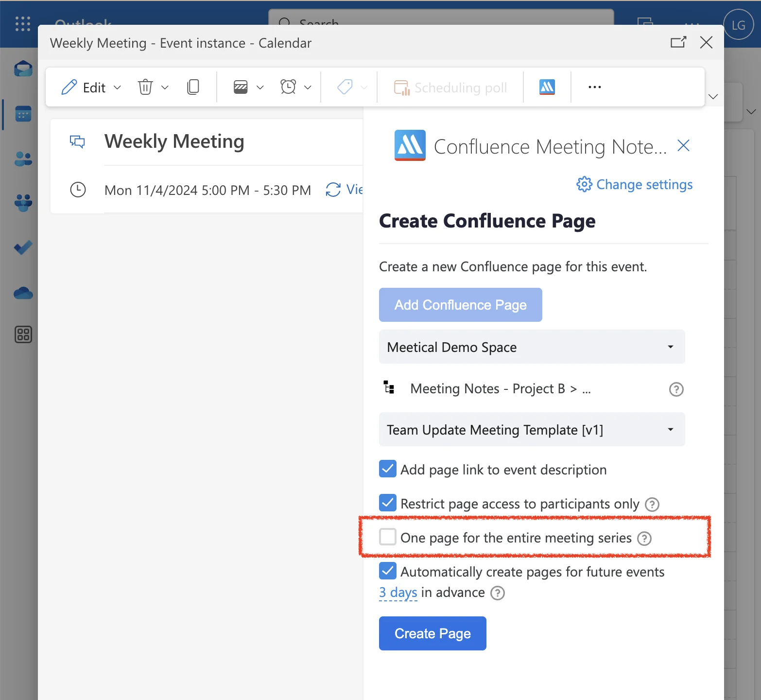
Task: Click the Categorize tag icon
Action: coord(345,87)
